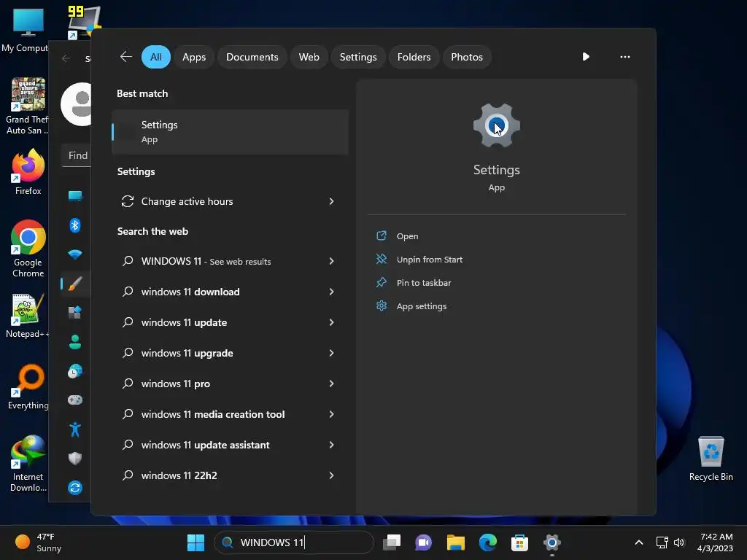Screen dimensions: 747x560
Task: Select the windows 11 update suggestion
Action: 230,322
